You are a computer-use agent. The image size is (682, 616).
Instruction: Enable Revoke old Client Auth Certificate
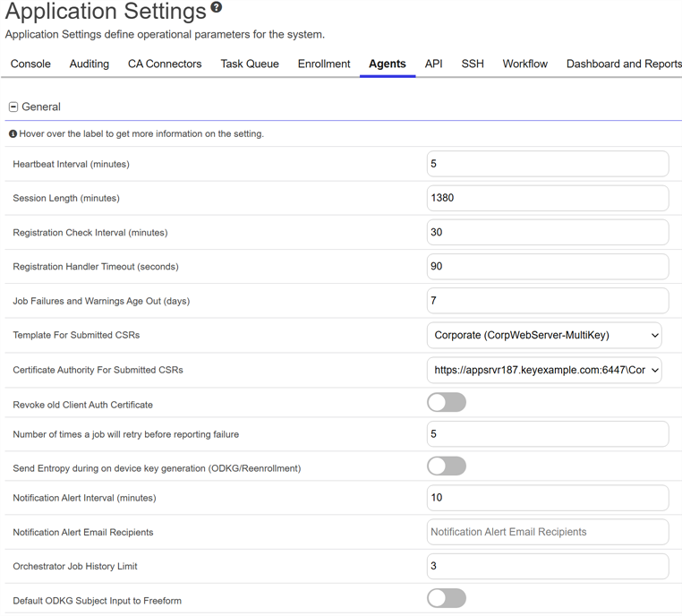pos(446,403)
